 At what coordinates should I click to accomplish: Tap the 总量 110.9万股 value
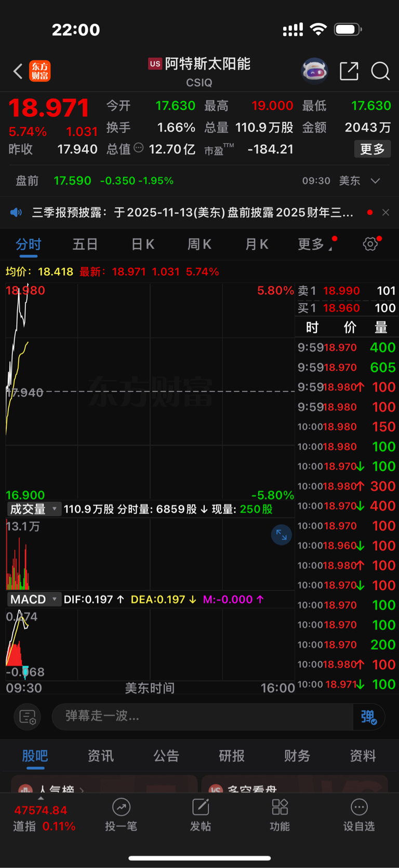click(264, 127)
